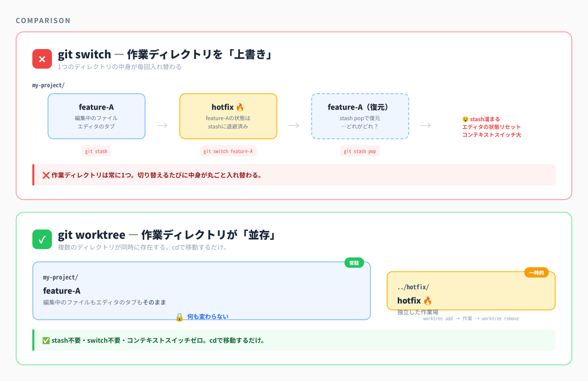Click the text '…どれがどれ？'
Screen dimensions: 588x381
[360, 126]
